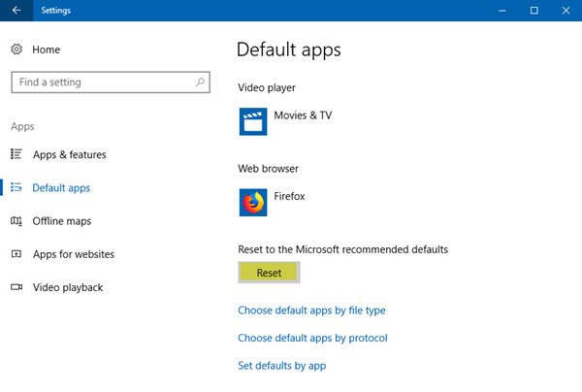Focus the Find a setting search box
This screenshot has height=392, width=582.
[x=102, y=82]
